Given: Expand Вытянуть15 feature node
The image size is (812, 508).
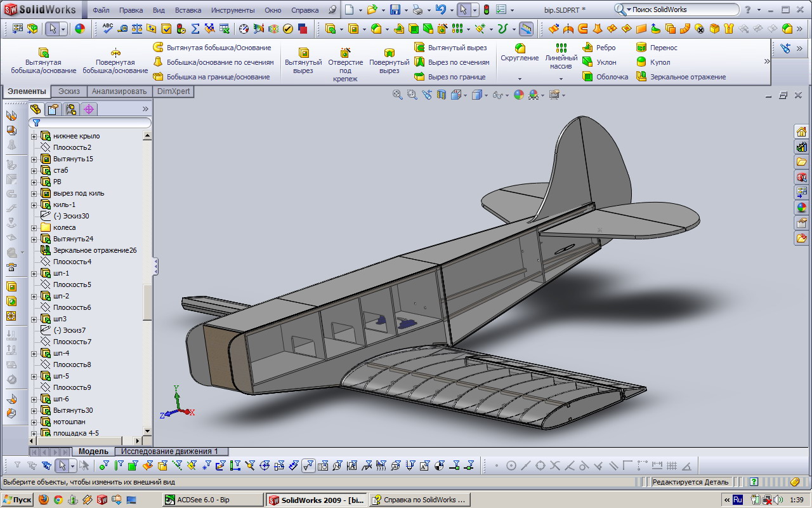Looking at the screenshot, I should tap(34, 159).
